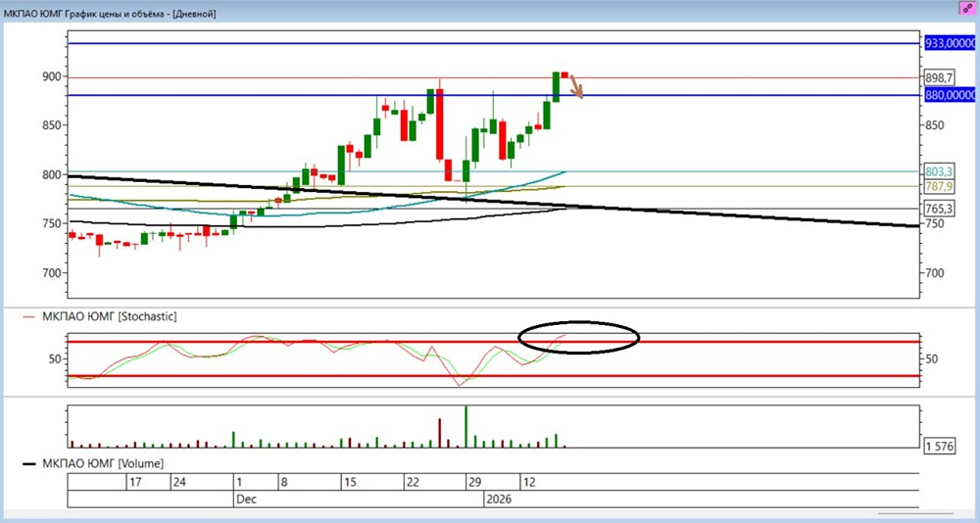Click the 765,3 black average label
The height and width of the screenshot is (523, 980).
tap(940, 209)
